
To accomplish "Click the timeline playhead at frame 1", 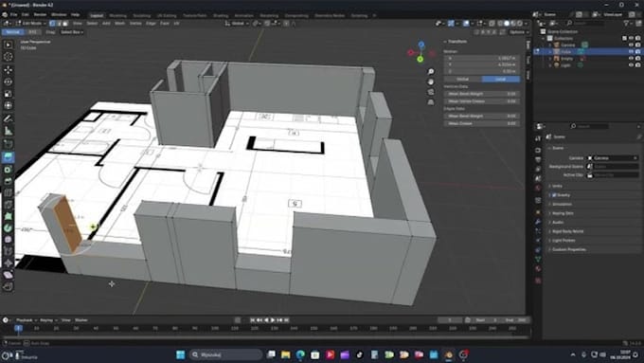I will pyautogui.click(x=18, y=329).
